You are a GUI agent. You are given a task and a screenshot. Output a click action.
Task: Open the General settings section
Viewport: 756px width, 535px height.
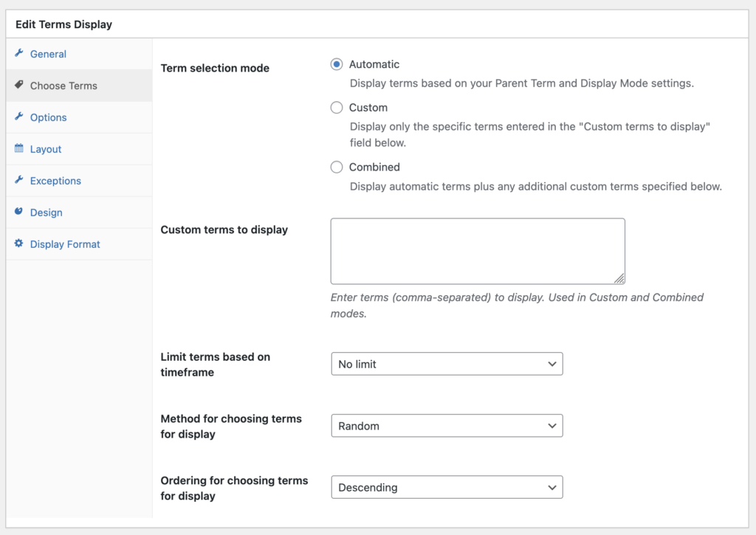coord(47,54)
